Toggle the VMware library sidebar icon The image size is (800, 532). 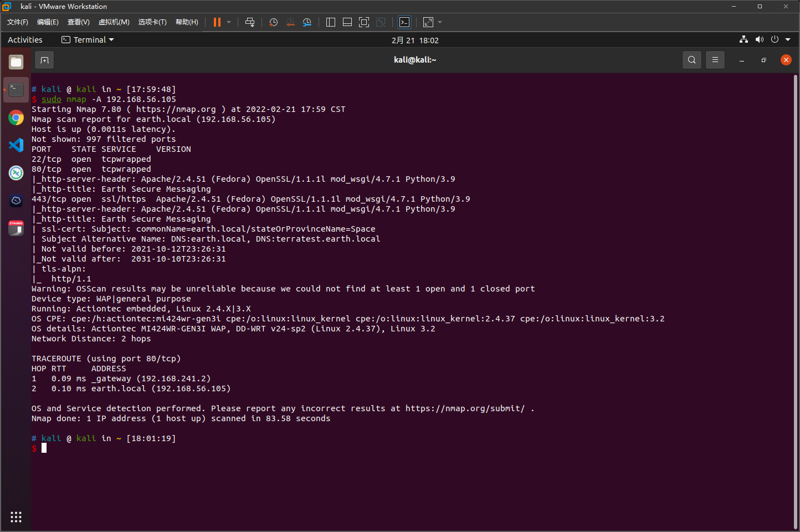point(331,22)
